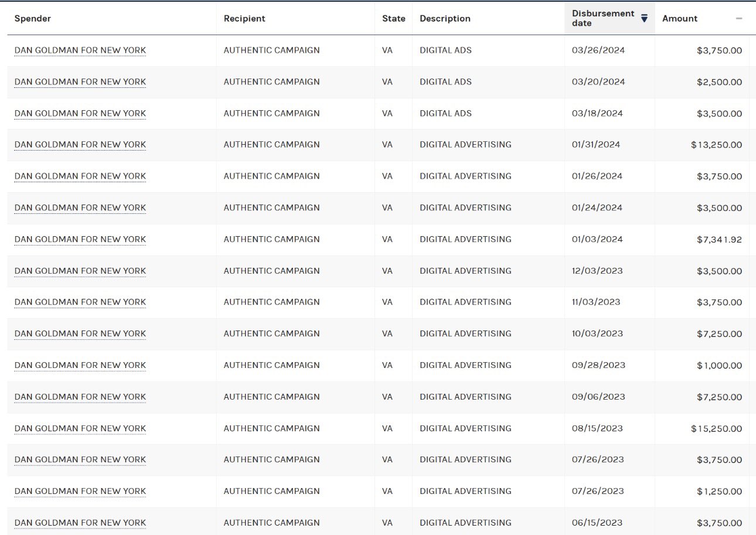Viewport: 756px width, 535px height.
Task: Sort by Recipient column header
Action: (x=244, y=19)
